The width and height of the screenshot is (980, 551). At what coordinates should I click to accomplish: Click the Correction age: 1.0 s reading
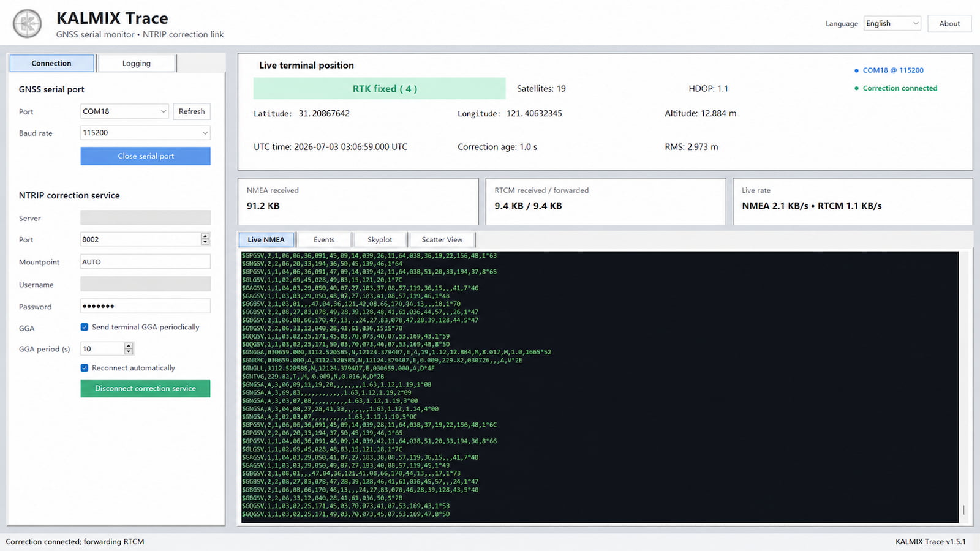[497, 147]
